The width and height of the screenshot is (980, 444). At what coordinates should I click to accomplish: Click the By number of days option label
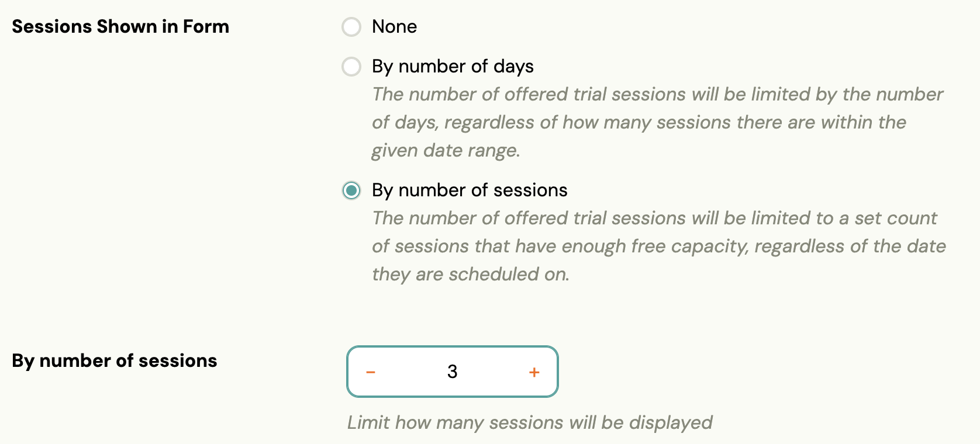(x=453, y=67)
